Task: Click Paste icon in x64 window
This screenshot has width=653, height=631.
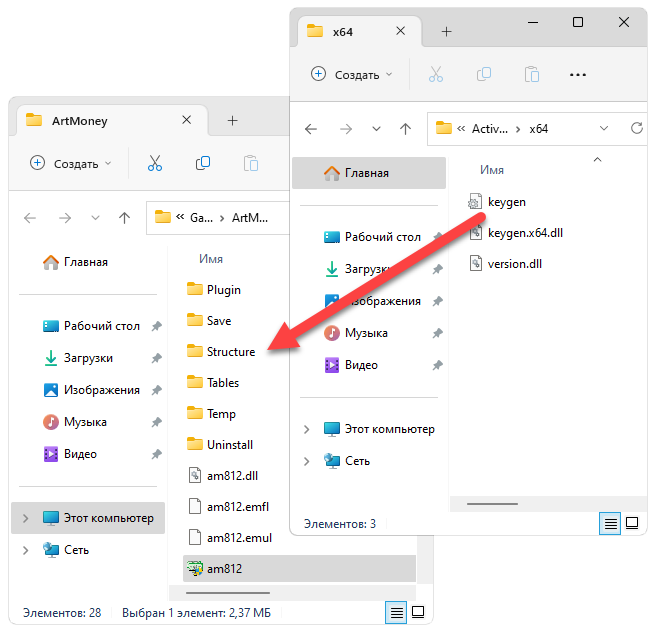Action: click(x=532, y=75)
